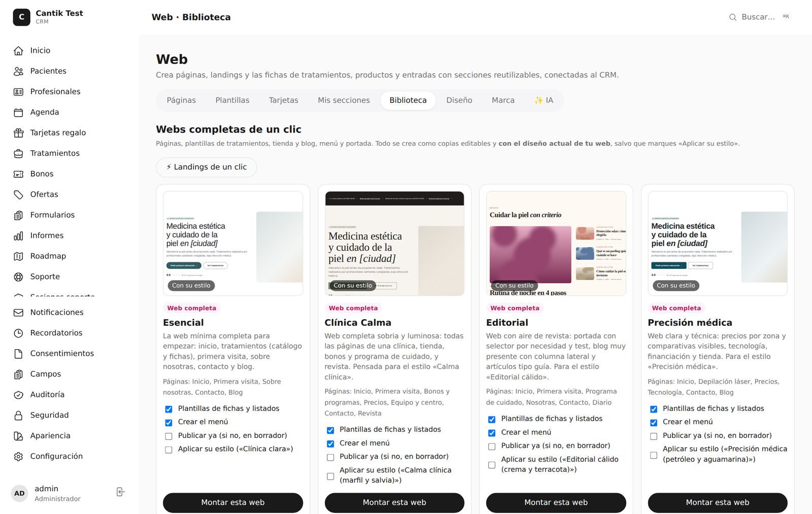This screenshot has width=812, height=514.
Task: Open the IA sparkle tab
Action: click(x=544, y=100)
